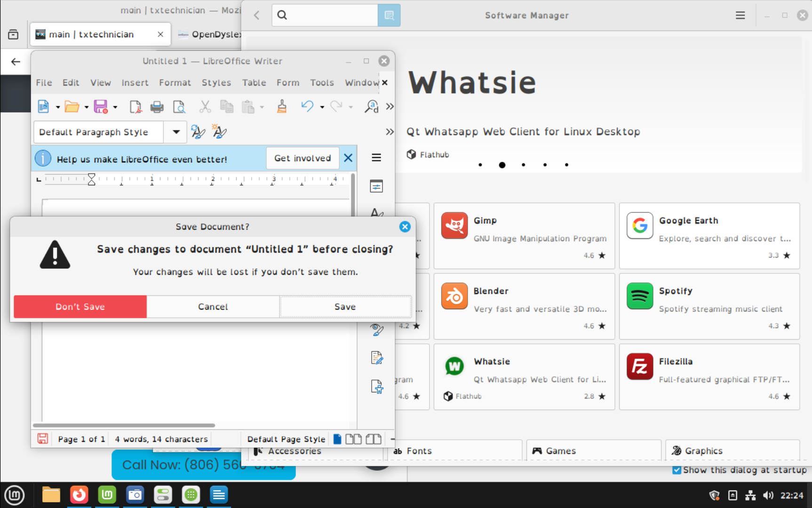Click the document modified save indicator in status bar
812x508 pixels.
pyautogui.click(x=43, y=439)
